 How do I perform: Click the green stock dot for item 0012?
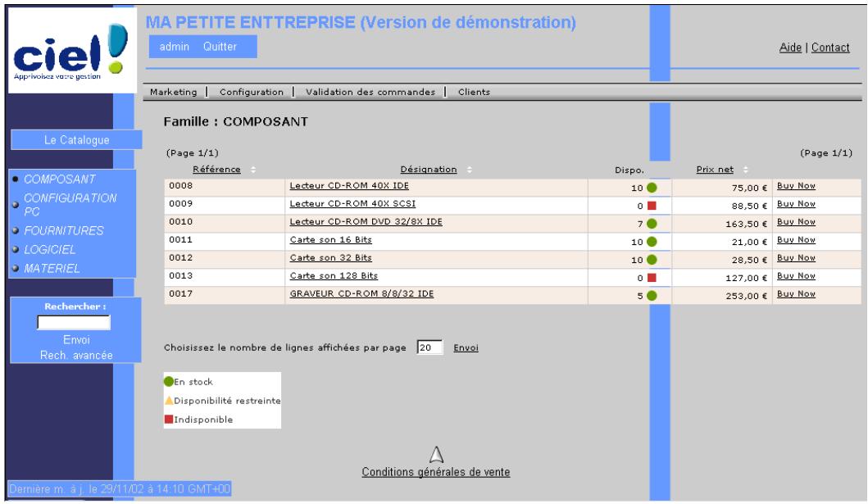[652, 260]
